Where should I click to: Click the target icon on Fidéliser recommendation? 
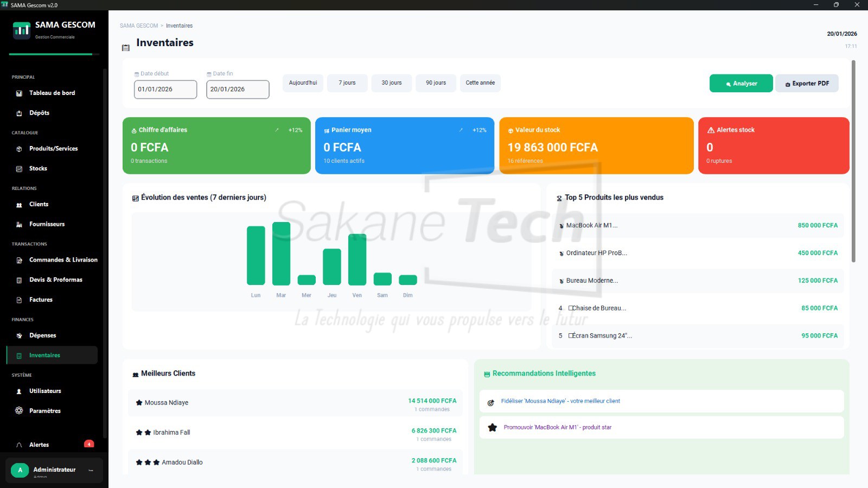coord(491,402)
